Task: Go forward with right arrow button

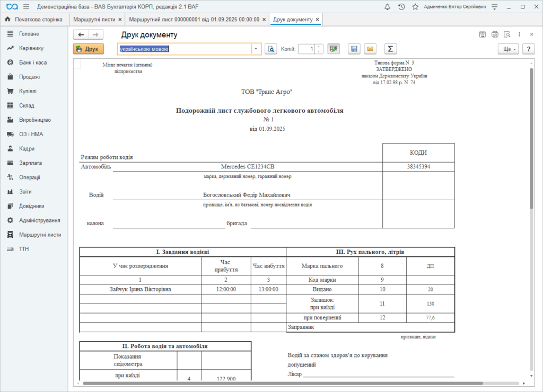Action: tap(95, 34)
